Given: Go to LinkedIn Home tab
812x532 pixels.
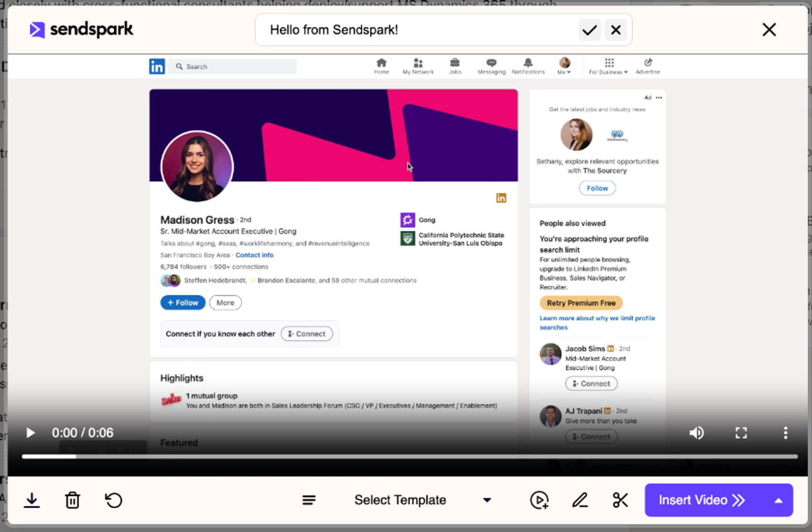Looking at the screenshot, I should 382,66.
